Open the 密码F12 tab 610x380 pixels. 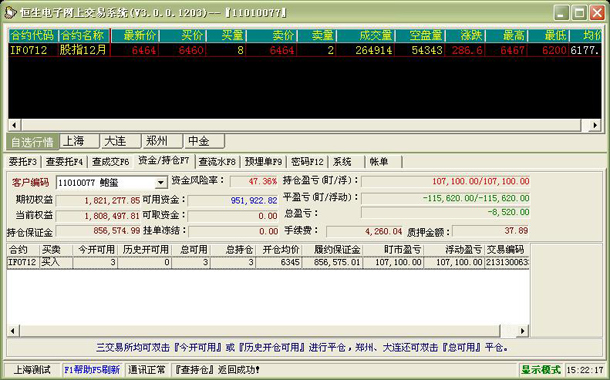coord(307,161)
